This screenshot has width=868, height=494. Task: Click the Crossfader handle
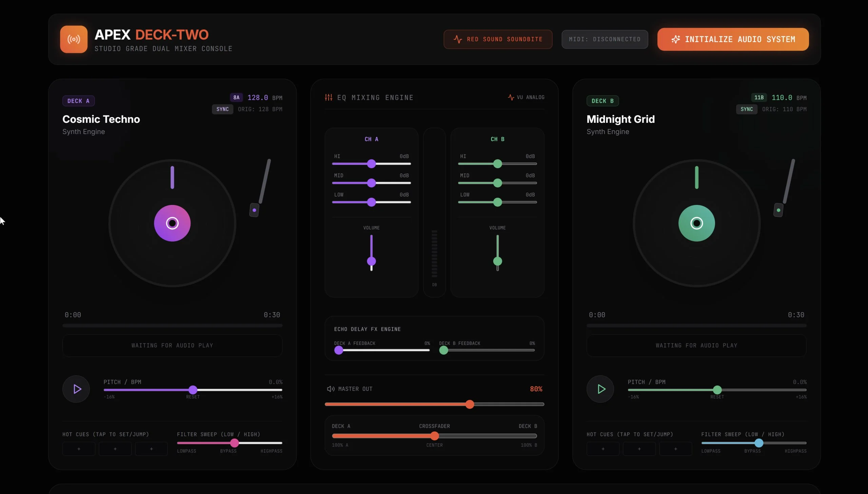[434, 436]
